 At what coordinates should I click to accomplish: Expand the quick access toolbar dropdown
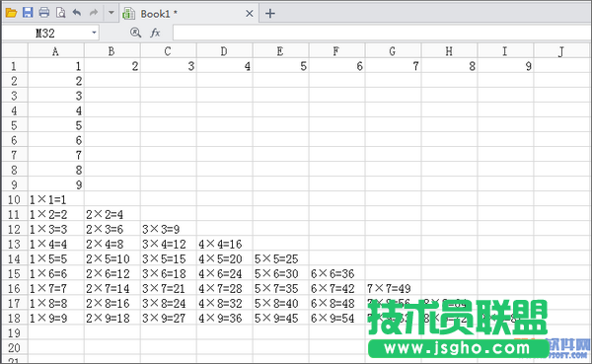111,13
